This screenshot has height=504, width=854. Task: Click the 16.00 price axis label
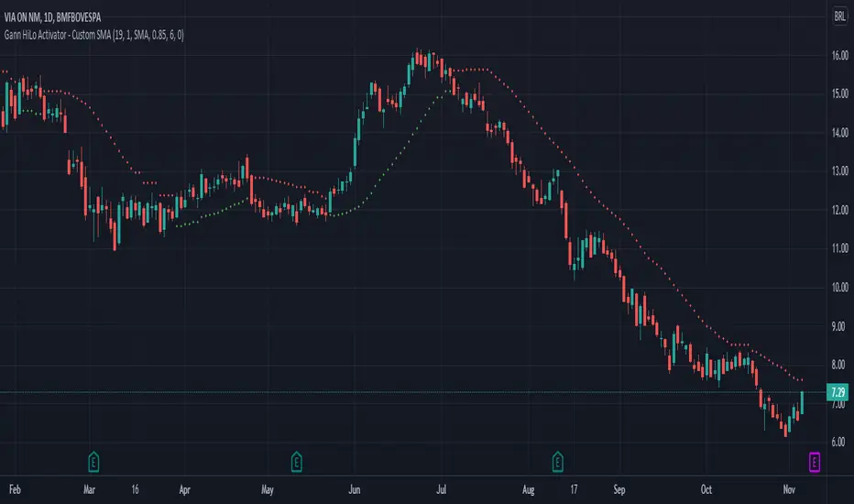[840, 55]
